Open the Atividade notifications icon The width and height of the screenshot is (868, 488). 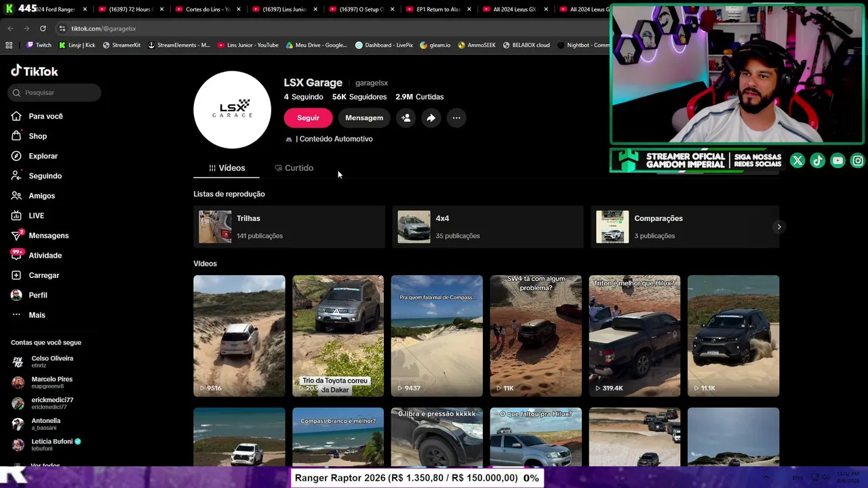pos(16,255)
